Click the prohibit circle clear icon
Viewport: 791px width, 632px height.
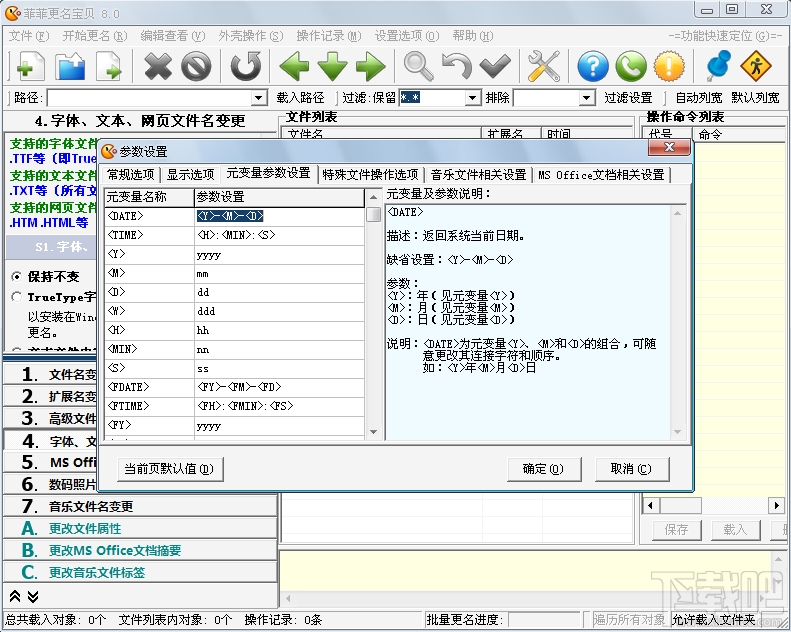[196, 66]
